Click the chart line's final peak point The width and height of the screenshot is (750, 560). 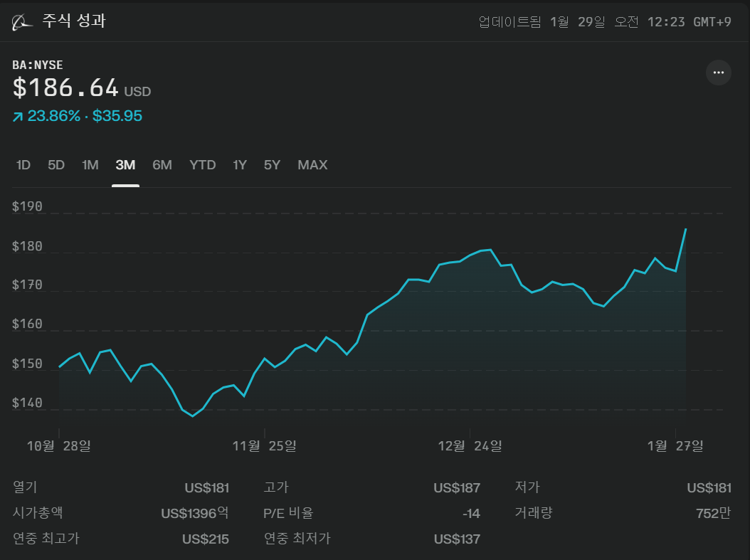[x=686, y=229]
